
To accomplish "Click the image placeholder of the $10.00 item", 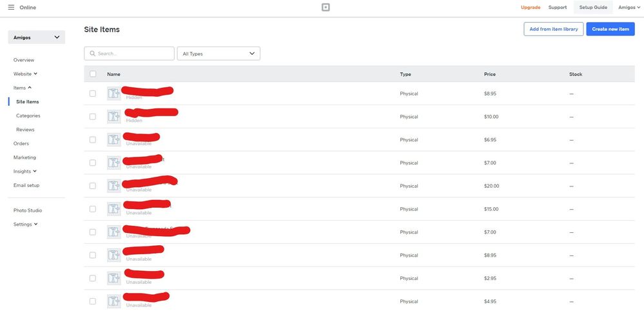I will (x=114, y=117).
